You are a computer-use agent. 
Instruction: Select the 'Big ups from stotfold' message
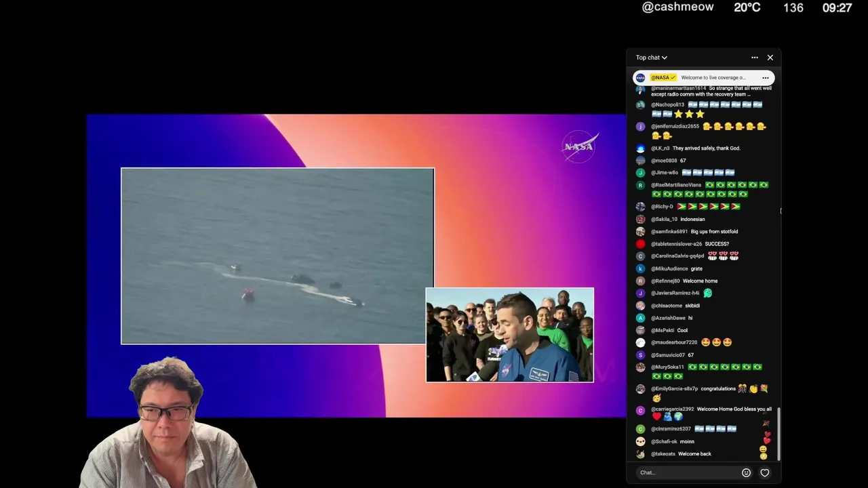pos(714,232)
